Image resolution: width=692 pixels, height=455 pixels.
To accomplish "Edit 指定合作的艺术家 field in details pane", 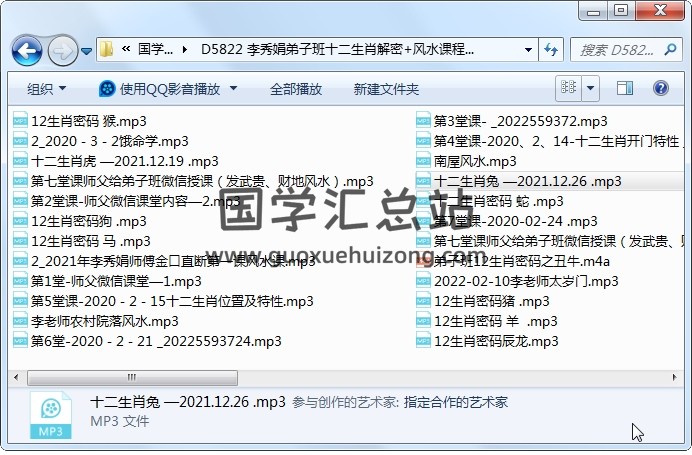I will pyautogui.click(x=455, y=402).
